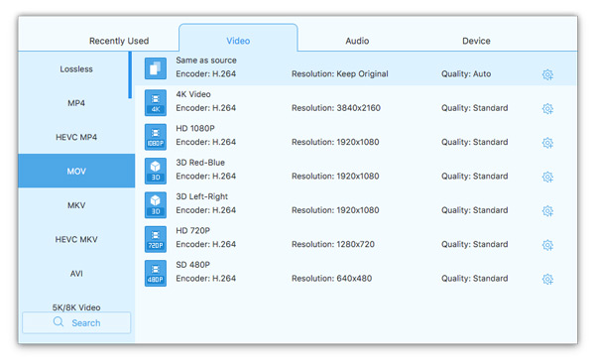
Task: Click the sidebar vertical scrollbar thumb
Action: point(130,75)
